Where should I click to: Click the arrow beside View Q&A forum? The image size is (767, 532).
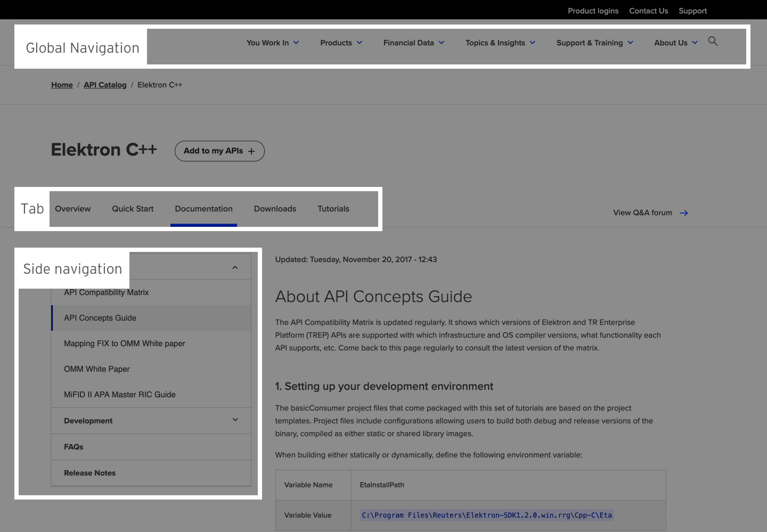click(x=684, y=213)
